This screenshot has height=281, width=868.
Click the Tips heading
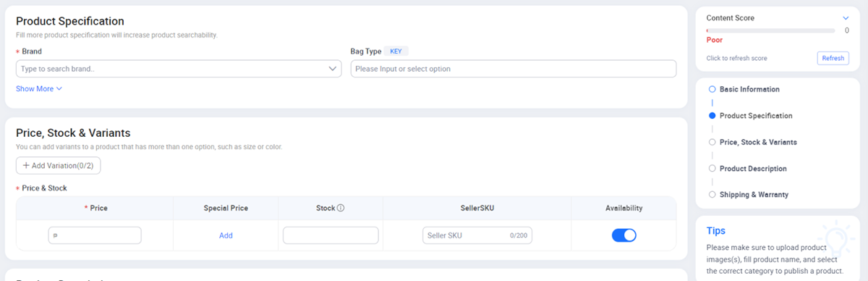pyautogui.click(x=716, y=231)
